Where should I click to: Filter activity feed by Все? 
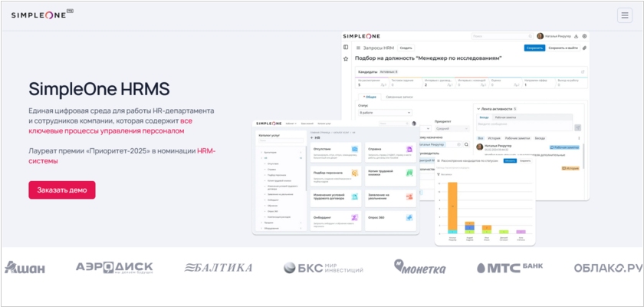click(x=480, y=138)
